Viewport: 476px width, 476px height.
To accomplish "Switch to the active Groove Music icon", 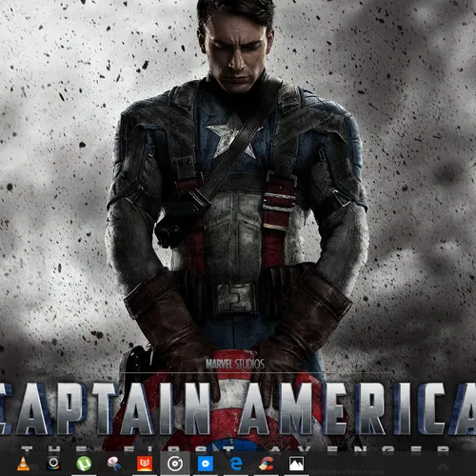I will (x=175, y=464).
